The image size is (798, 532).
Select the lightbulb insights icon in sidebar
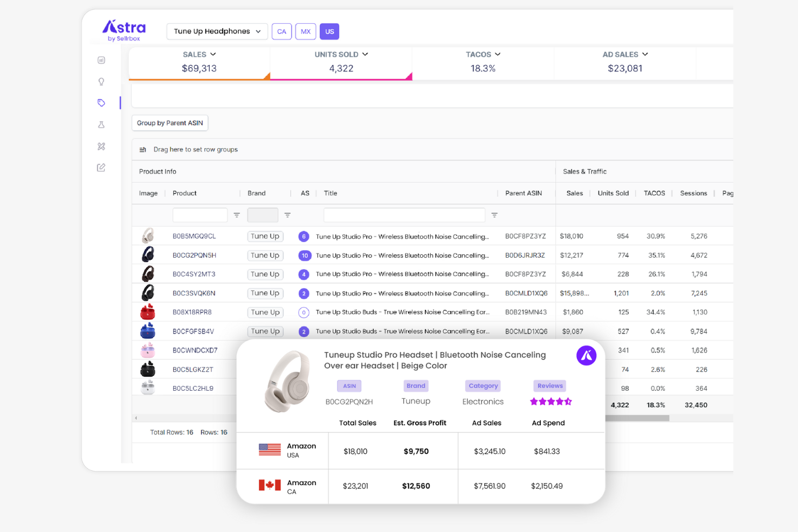coord(101,81)
